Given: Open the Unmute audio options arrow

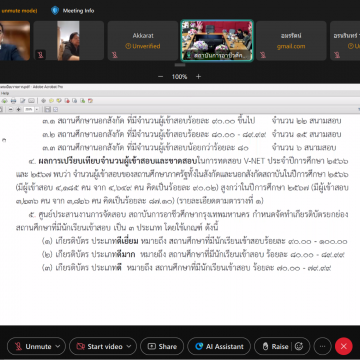Looking at the screenshot, I should 58,347.
